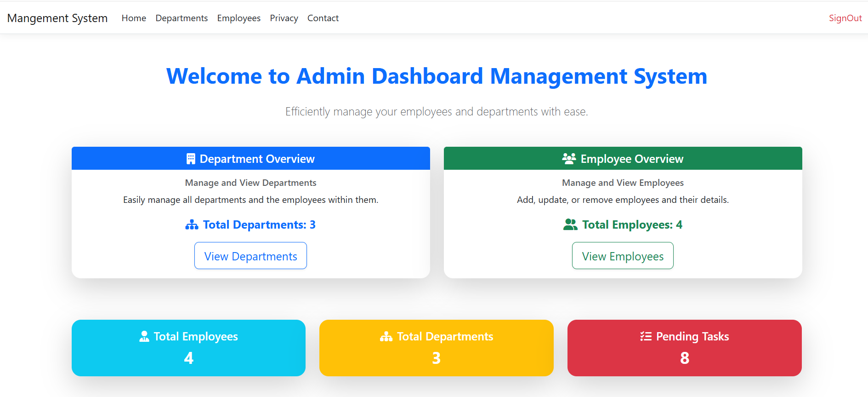Sign out using the SignOut link
The height and width of the screenshot is (397, 868).
click(x=845, y=18)
